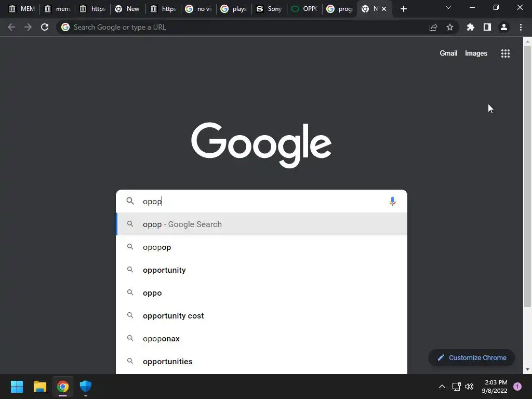
Task: Show hidden system tray icons
Action: coord(442,387)
